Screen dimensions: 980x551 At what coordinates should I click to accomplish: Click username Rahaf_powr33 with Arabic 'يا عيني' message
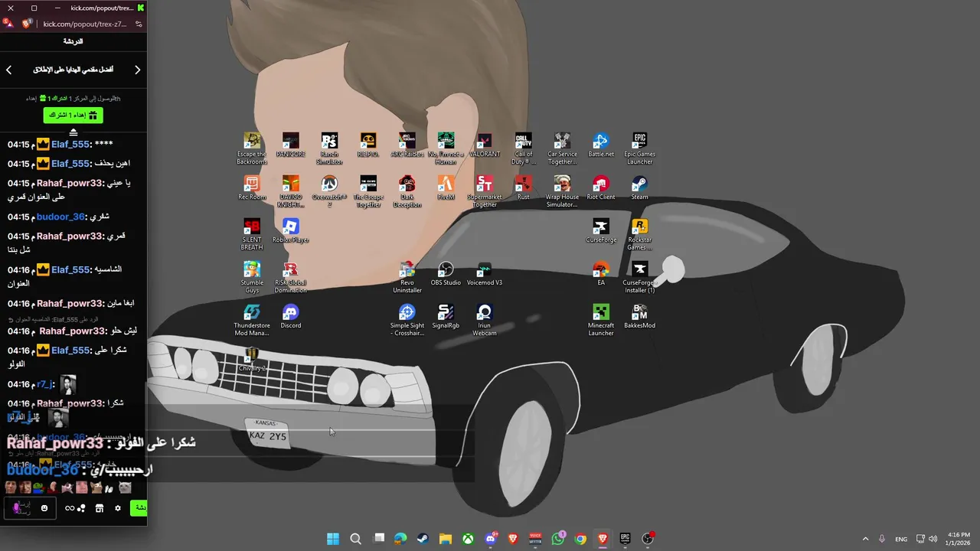point(70,183)
